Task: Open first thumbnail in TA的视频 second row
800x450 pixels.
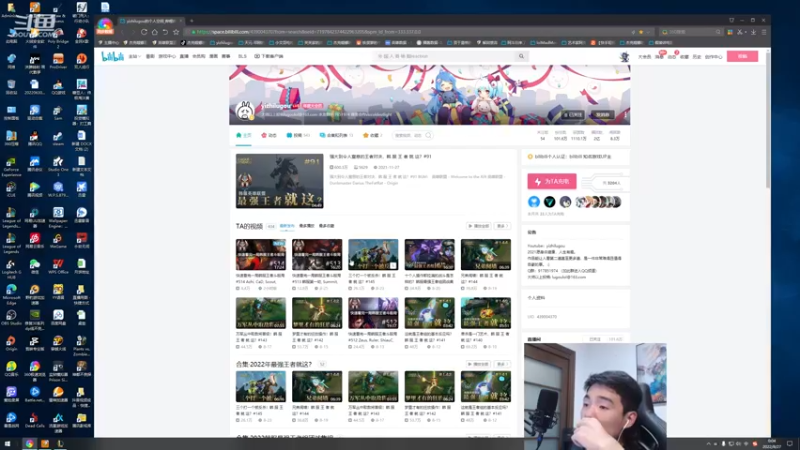Action: point(261,313)
